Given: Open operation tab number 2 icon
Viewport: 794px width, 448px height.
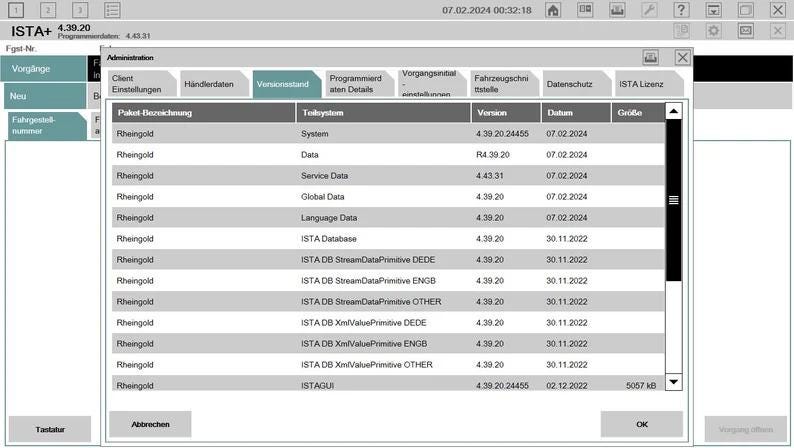Looking at the screenshot, I should click(48, 10).
